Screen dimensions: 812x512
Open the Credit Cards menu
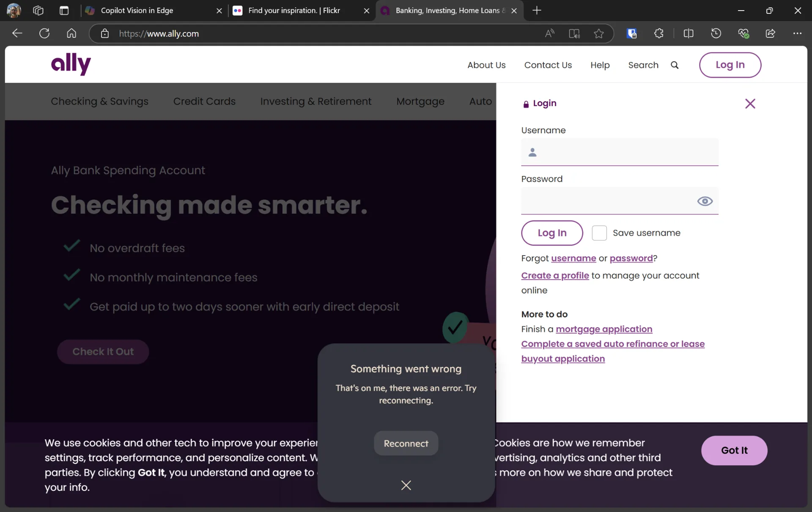204,102
